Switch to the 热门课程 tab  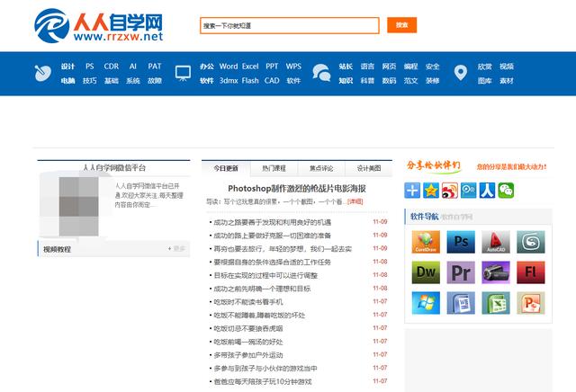click(x=274, y=168)
